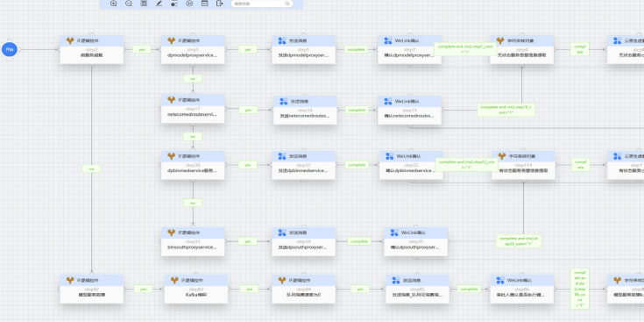The width and height of the screenshot is (644, 322).
Task: Click wrench icon on step17 node
Action: [171, 100]
